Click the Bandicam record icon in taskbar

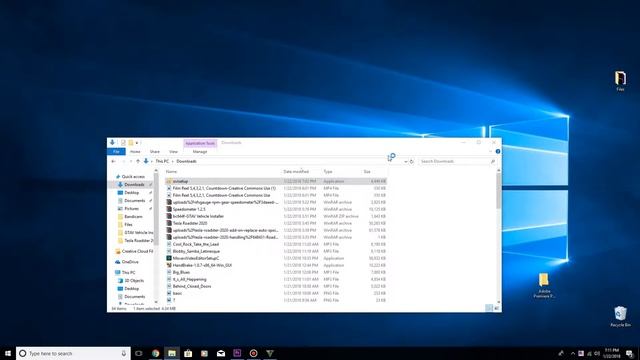(253, 353)
